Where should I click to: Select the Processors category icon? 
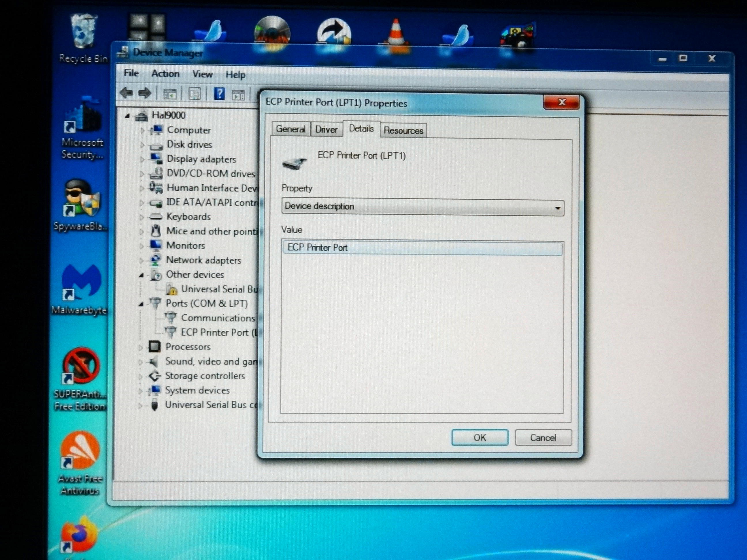154,346
